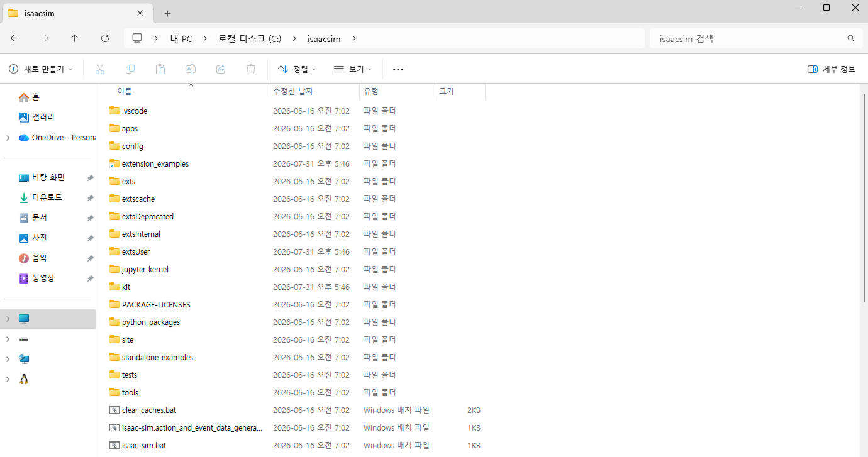Click the Share icon in toolbar
Screen dimensions: 868x457
[221, 69]
